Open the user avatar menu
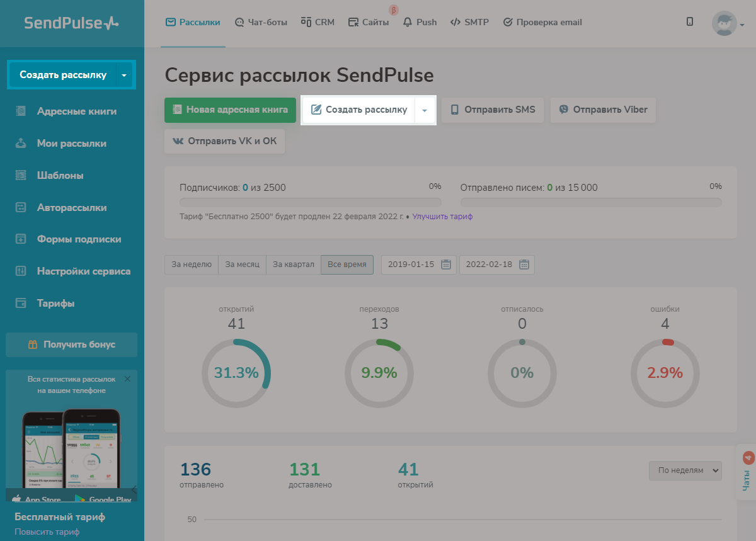The height and width of the screenshot is (541, 756). pyautogui.click(x=728, y=24)
